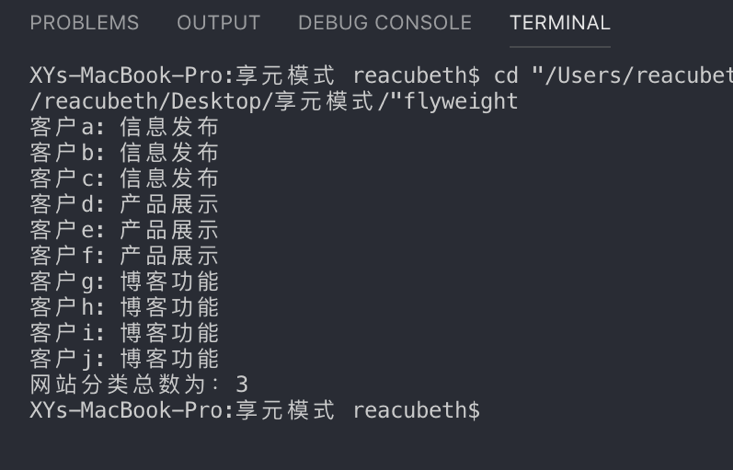The width and height of the screenshot is (733, 470).
Task: Click the output line 客户j: 博客功能
Action: [x=124, y=359]
